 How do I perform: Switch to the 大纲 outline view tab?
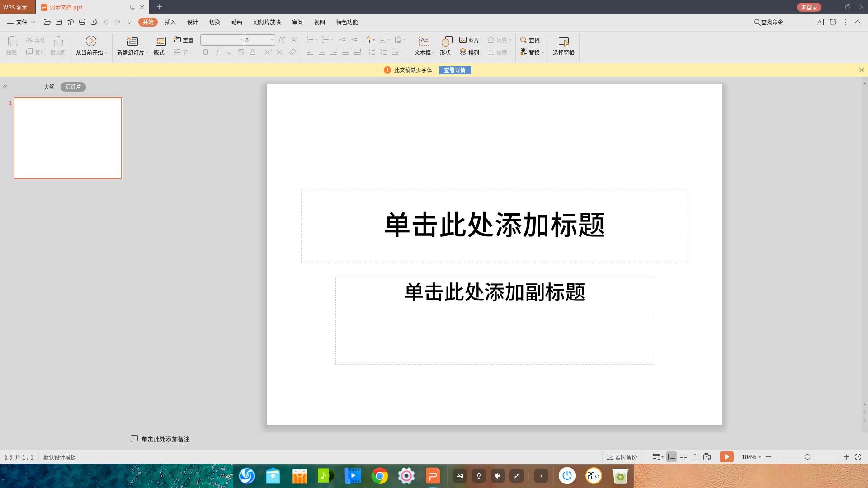click(49, 86)
